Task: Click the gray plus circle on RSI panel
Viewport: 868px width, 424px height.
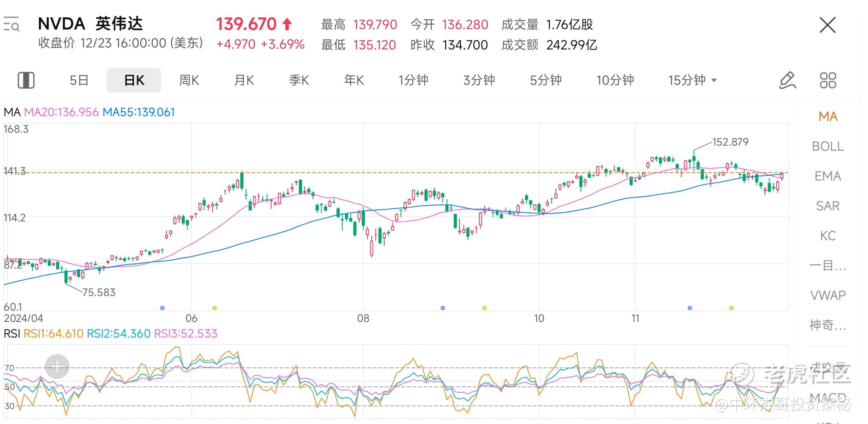Action: pos(57,367)
